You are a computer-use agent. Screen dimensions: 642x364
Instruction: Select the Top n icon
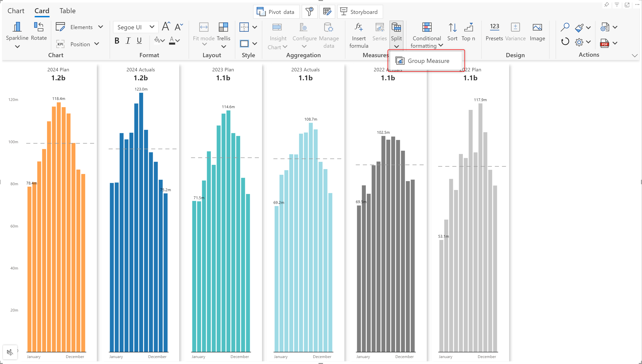point(468,27)
